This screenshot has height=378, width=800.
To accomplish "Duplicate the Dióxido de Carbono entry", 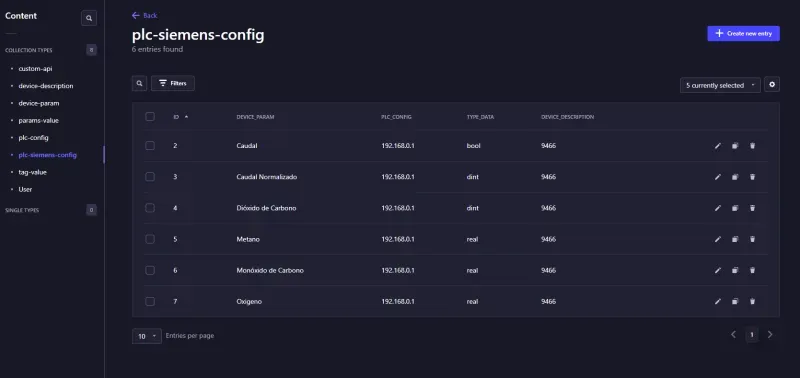I will [x=735, y=208].
